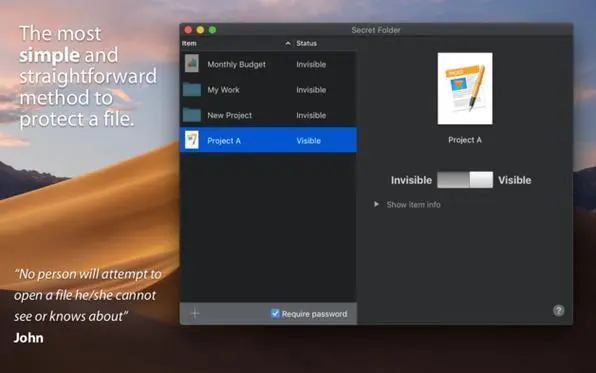This screenshot has width=596, height=373.
Task: Click the New Project folder icon
Action: [192, 115]
